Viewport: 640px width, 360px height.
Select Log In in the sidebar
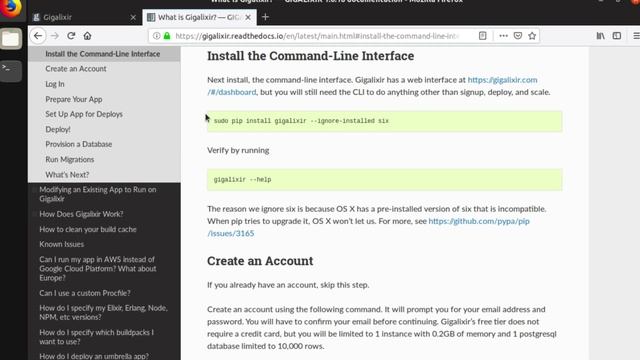click(55, 84)
